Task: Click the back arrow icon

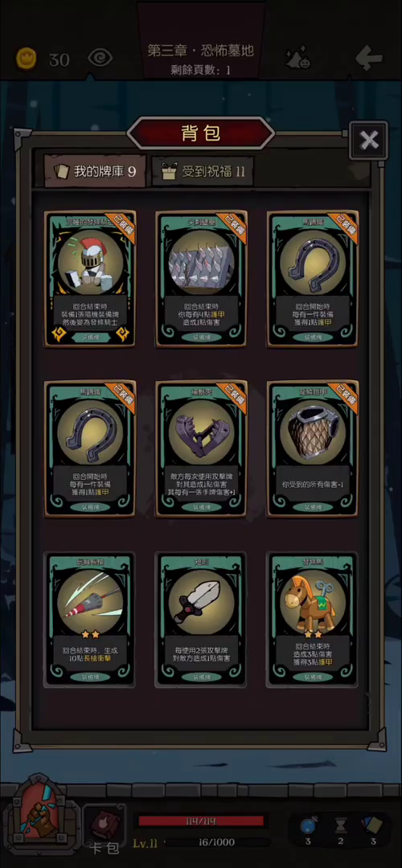Action: pos(369,58)
